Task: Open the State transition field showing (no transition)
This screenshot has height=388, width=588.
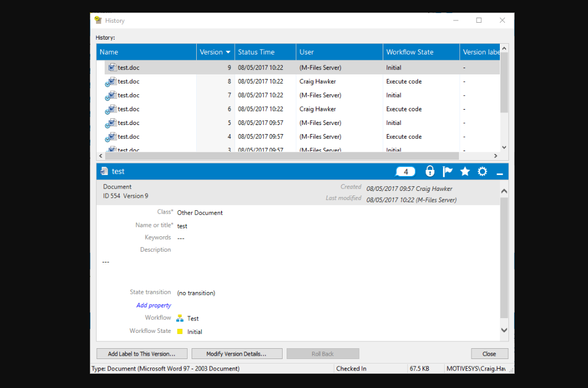Action: tap(196, 293)
